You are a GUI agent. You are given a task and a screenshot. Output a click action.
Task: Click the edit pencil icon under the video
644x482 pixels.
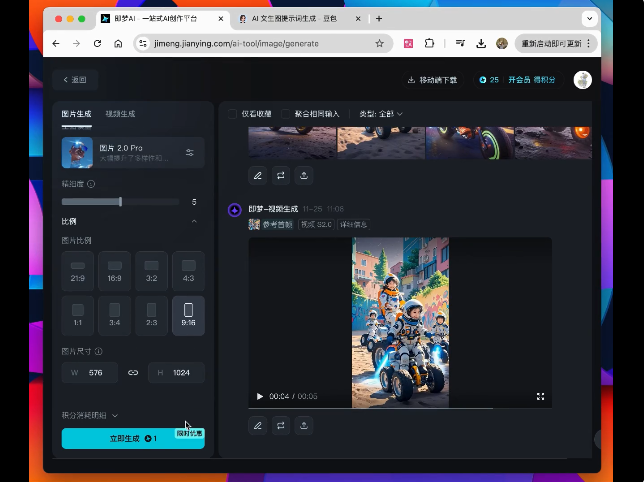click(258, 425)
